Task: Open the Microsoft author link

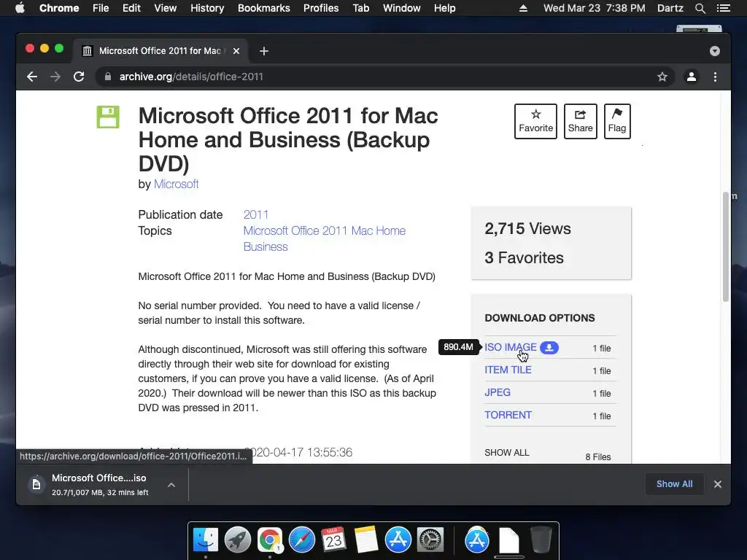Action: point(177,184)
